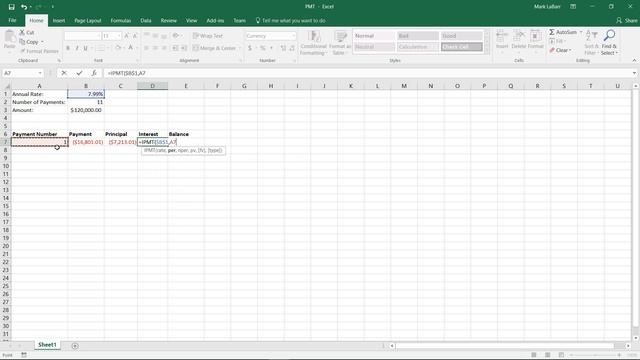The image size is (640, 360).
Task: Switch to the Formulas tab
Action: click(121, 20)
